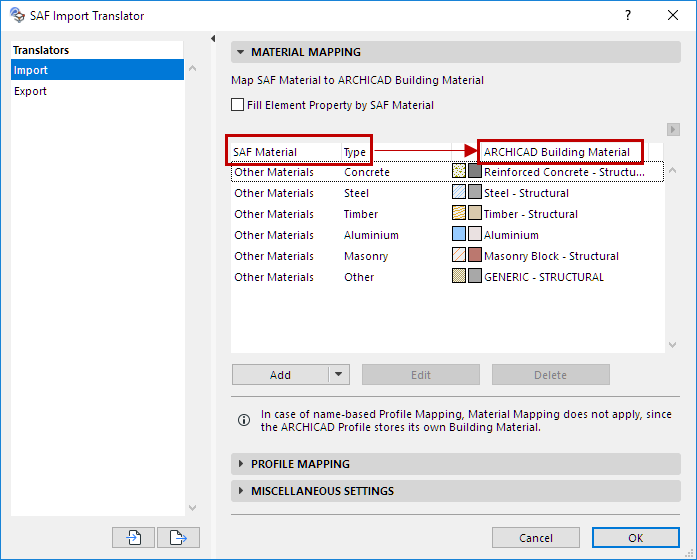This screenshot has width=697, height=560.
Task: Select the Other Materials row of type Other
Action: [447, 277]
